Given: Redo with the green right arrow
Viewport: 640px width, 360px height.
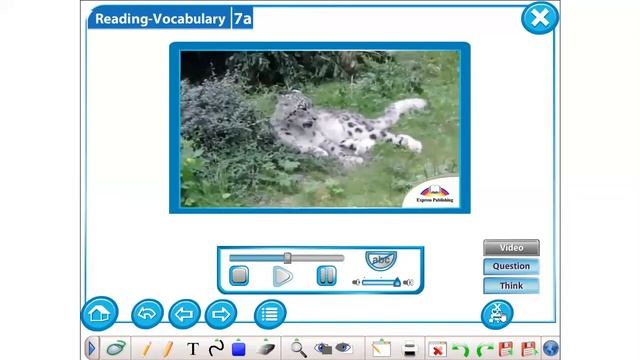Looking at the screenshot, I should [x=484, y=349].
